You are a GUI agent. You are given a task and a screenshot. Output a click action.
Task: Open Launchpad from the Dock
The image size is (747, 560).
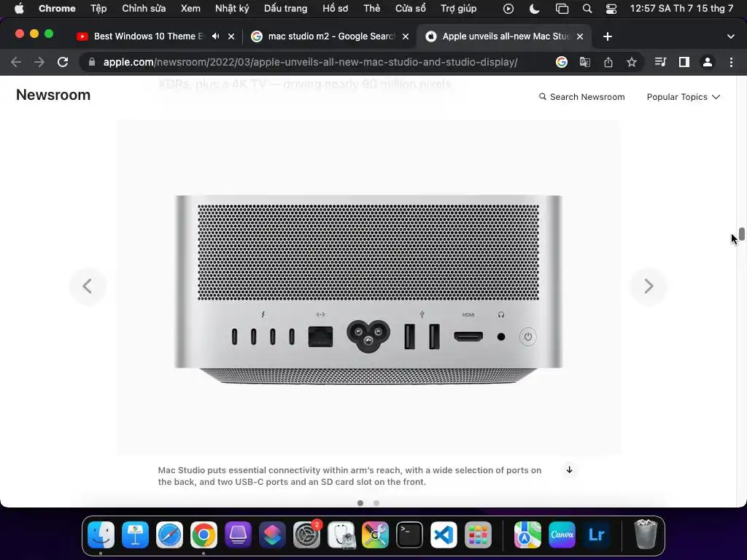click(x=479, y=534)
